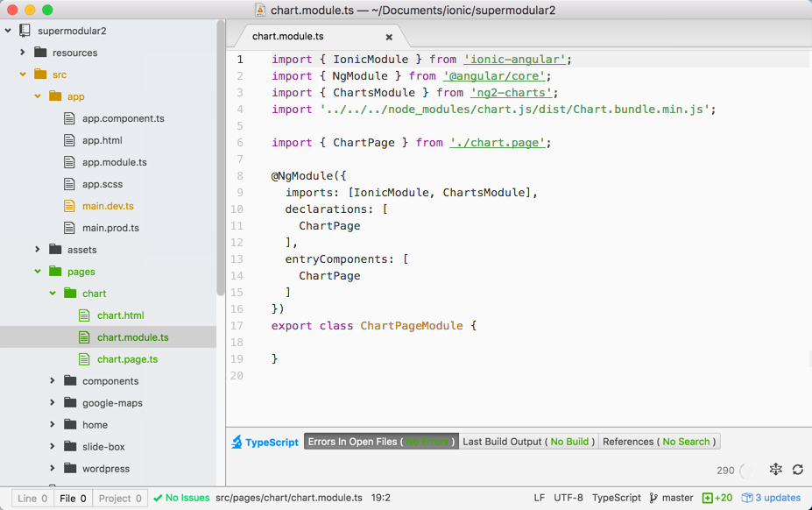812x510 pixels.
Task: Click the slide-box folder icon
Action: (x=70, y=446)
